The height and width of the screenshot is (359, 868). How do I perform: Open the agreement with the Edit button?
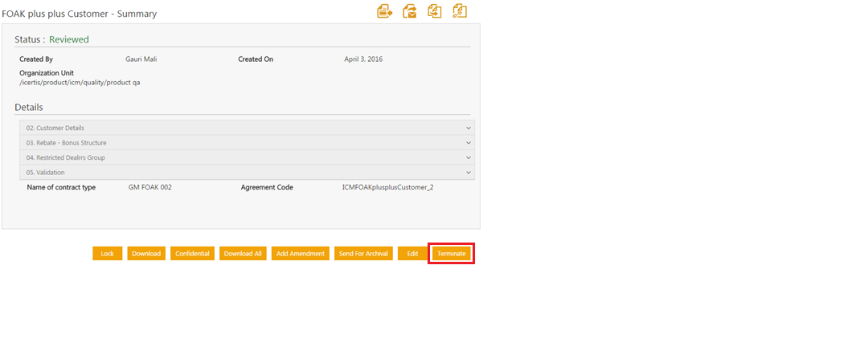click(x=412, y=254)
